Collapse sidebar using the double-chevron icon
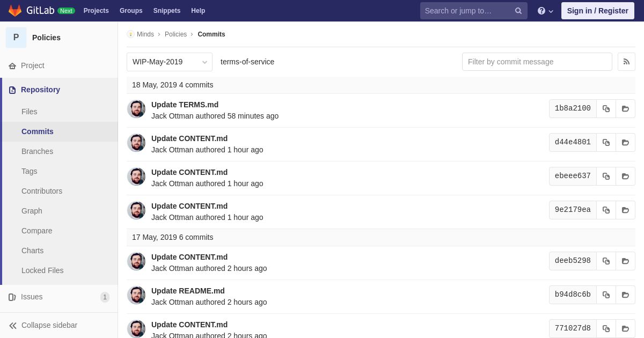The image size is (644, 338). coord(13,326)
